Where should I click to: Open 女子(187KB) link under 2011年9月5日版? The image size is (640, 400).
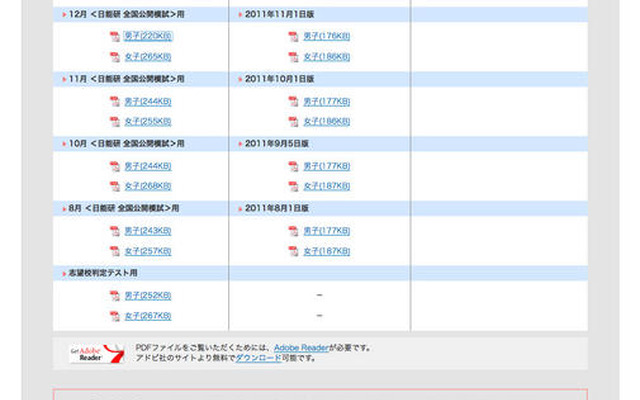(x=327, y=186)
